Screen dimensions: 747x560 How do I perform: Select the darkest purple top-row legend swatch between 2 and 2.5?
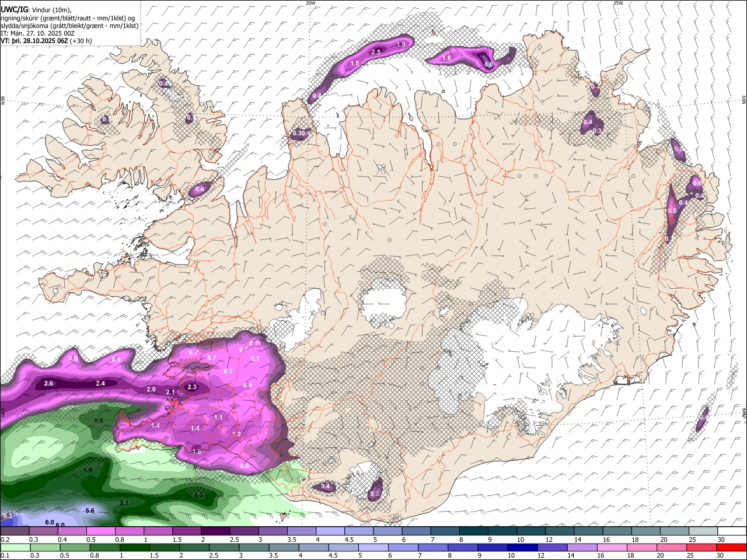215,531
